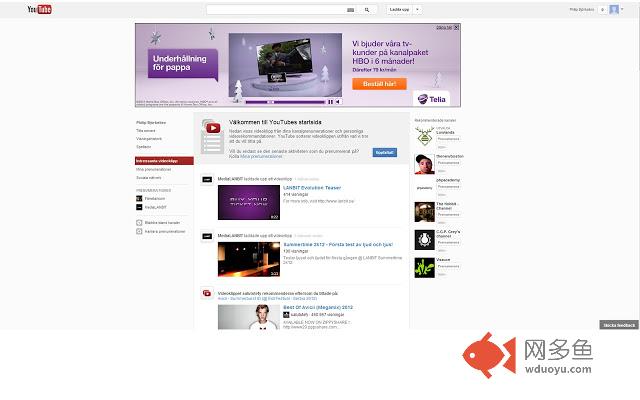Click the YouTube logo
This screenshot has height=400, width=640.
(40, 9)
